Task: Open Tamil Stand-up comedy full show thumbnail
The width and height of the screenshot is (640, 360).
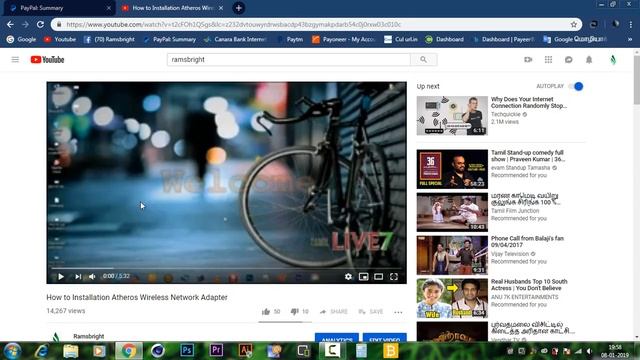Action: (x=452, y=169)
